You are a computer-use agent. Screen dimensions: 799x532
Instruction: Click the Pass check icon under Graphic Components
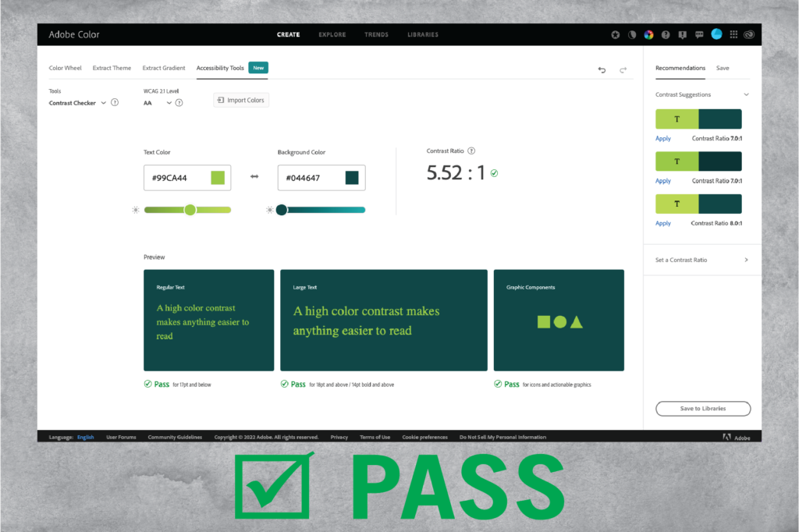498,384
